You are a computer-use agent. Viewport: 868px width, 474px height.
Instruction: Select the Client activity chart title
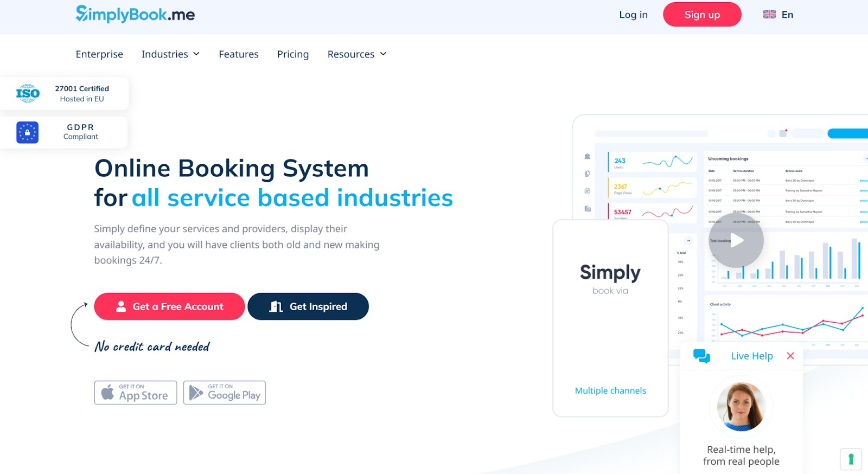(720, 304)
